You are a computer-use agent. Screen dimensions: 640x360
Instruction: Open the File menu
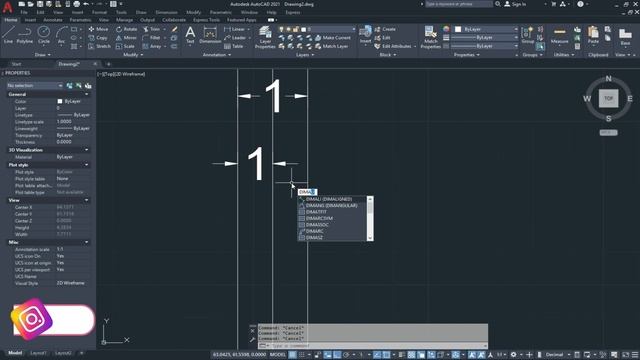pyautogui.click(x=24, y=12)
